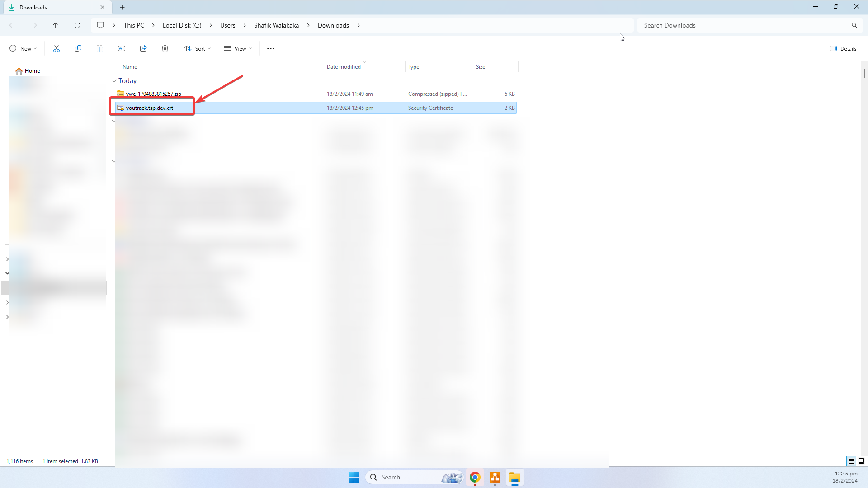
Task: Click the Refresh button icon
Action: 77,25
